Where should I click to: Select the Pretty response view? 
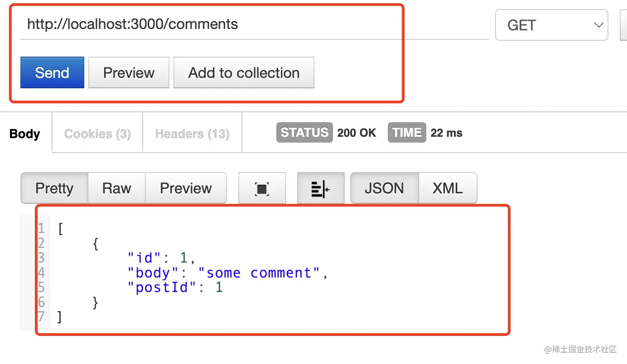click(54, 188)
